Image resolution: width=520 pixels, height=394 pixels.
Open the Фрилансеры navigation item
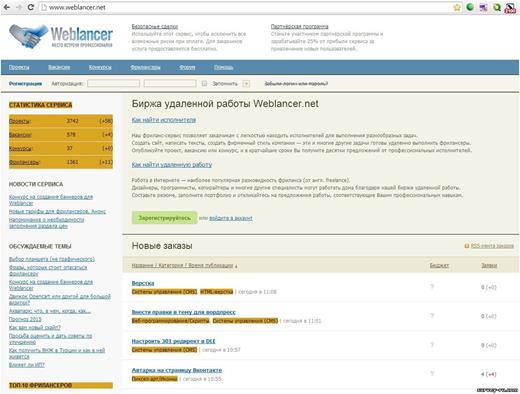(145, 67)
